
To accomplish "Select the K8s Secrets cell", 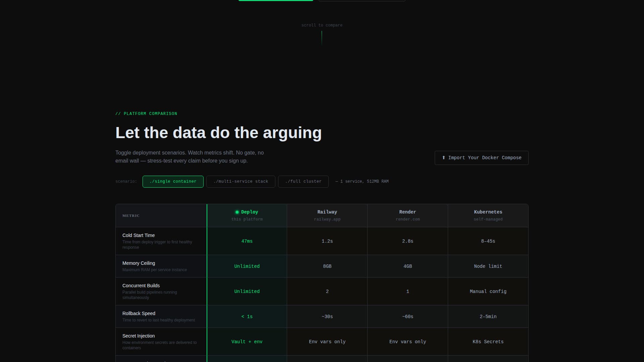I will point(488,342).
